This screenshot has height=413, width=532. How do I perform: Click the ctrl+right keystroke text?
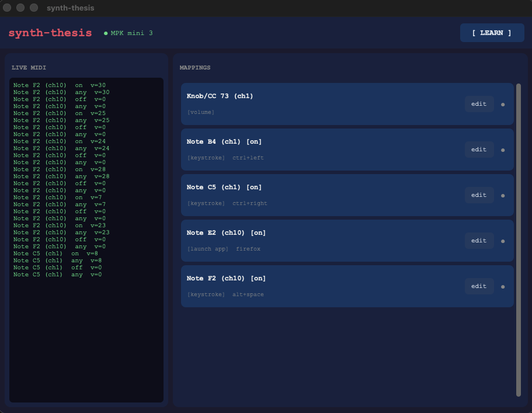click(x=250, y=203)
